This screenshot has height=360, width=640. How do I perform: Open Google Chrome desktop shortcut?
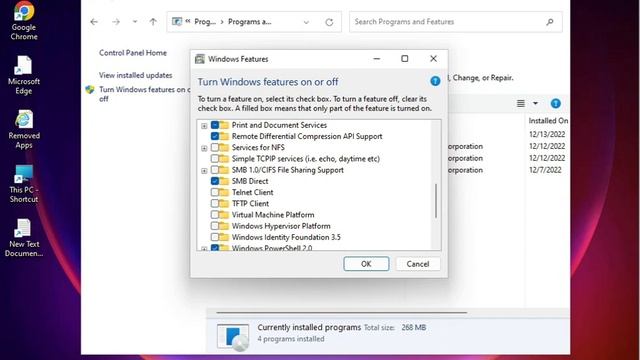(x=24, y=21)
